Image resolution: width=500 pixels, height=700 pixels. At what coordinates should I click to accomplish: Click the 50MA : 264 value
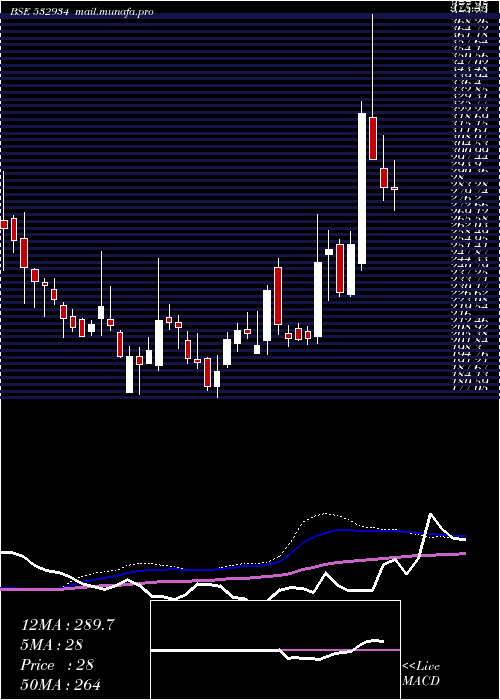tap(61, 685)
